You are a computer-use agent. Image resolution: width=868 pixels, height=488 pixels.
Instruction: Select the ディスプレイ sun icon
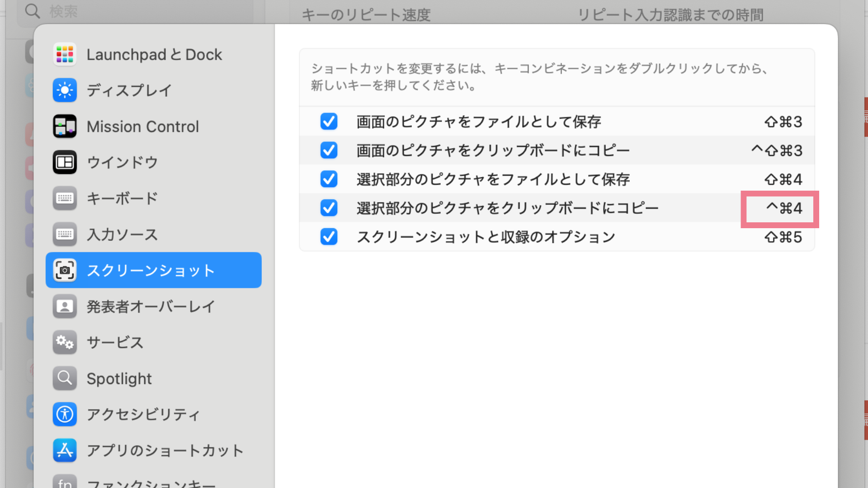click(x=65, y=90)
